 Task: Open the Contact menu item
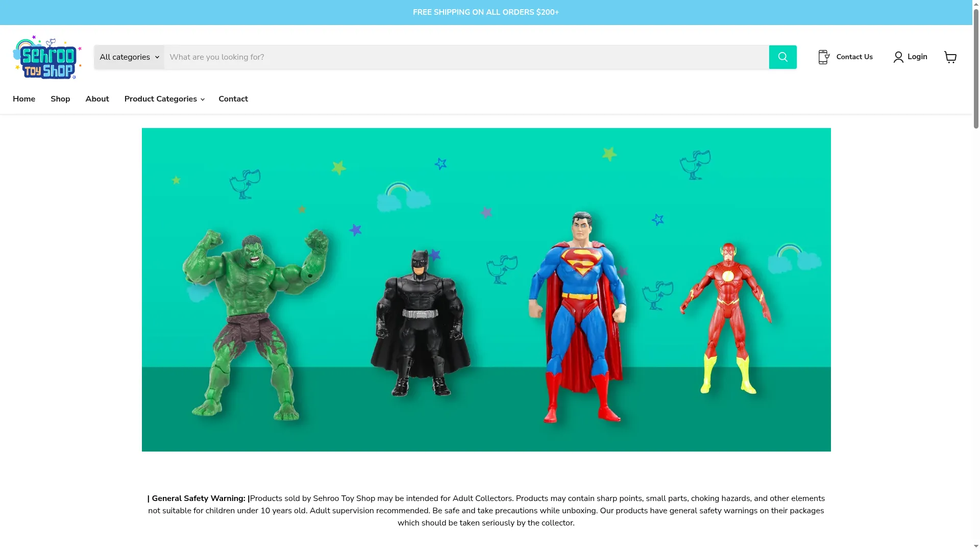pos(233,99)
